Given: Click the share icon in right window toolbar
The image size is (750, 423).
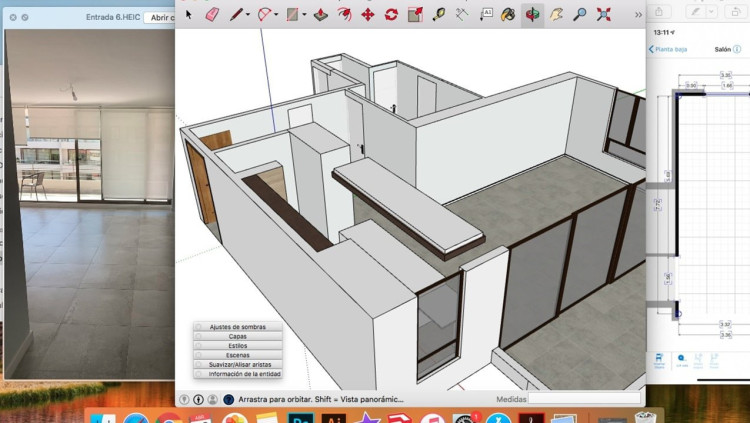Looking at the screenshot, I should point(659,12).
